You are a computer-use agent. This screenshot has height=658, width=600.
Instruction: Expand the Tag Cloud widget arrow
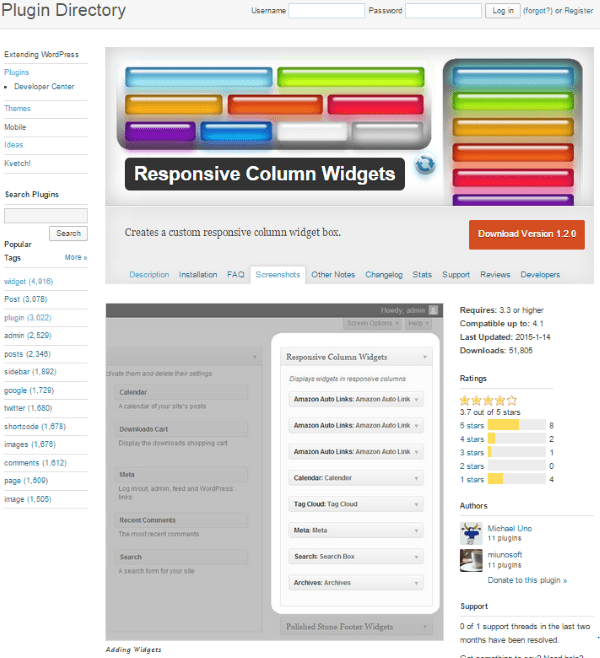(415, 504)
